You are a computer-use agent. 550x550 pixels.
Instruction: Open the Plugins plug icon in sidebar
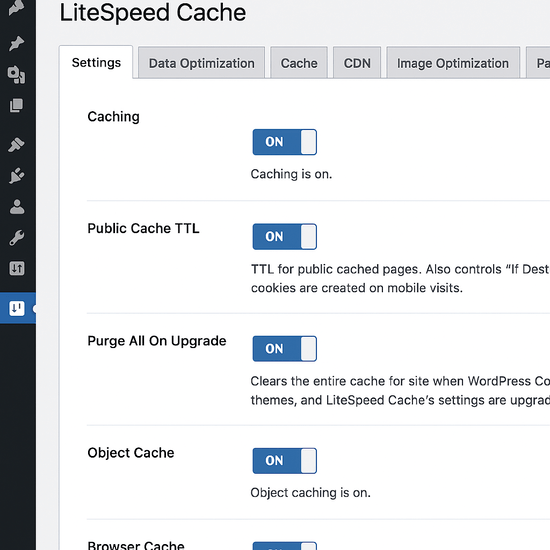tap(16, 175)
